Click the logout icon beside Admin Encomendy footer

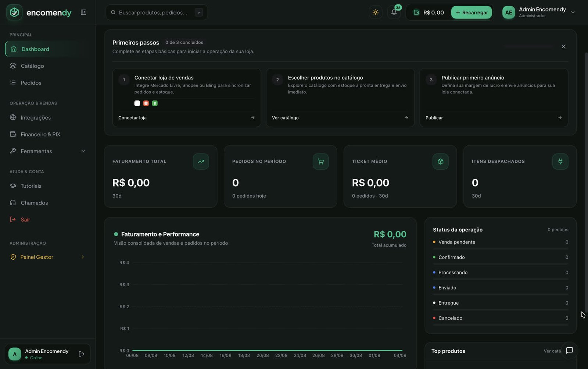[x=82, y=354]
